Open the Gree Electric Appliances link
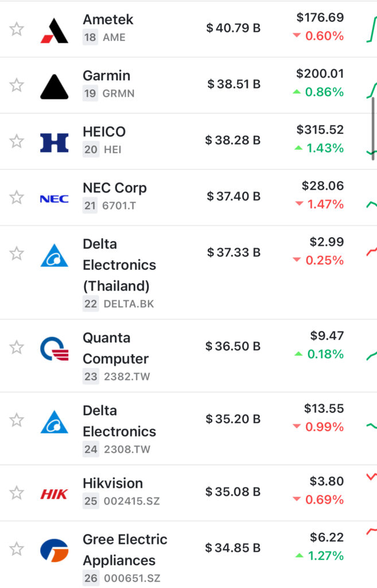 [x=125, y=550]
